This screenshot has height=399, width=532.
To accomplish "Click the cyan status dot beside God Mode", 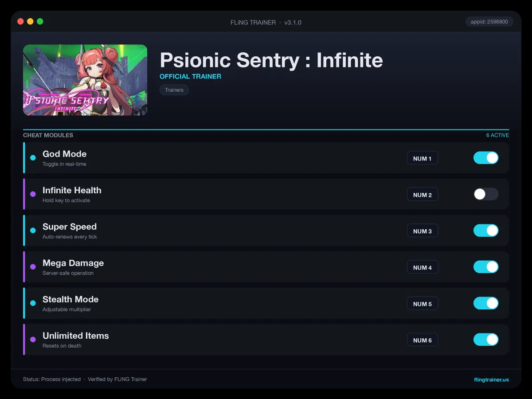I will point(33,158).
